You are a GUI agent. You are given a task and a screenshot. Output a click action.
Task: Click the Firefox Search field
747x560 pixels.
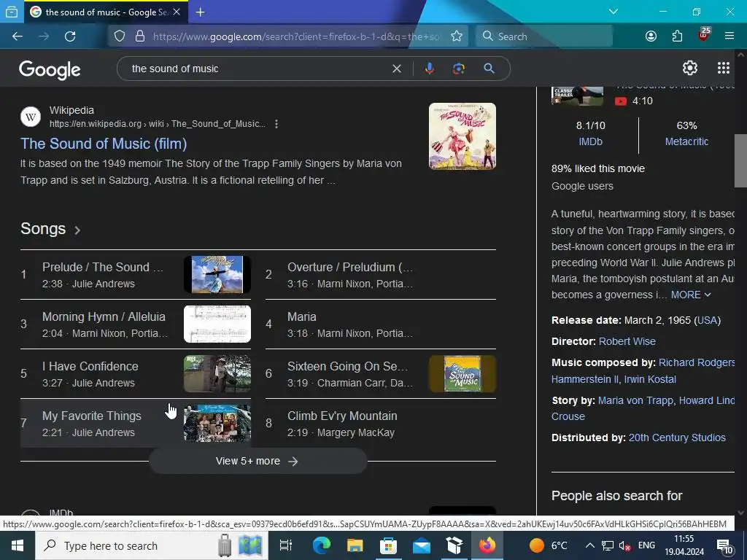pos(544,36)
